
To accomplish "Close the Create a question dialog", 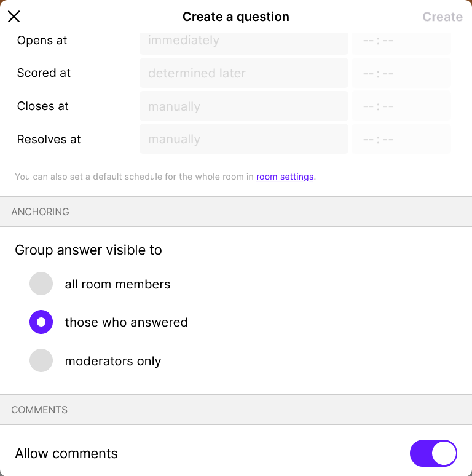I will [x=14, y=17].
